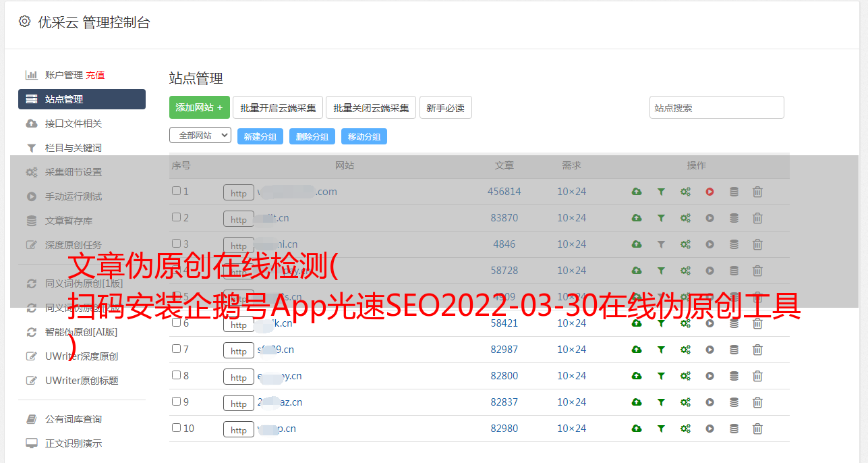This screenshot has height=463, width=868.
Task: Click the filter funnel icon in row 7
Action: [x=661, y=350]
